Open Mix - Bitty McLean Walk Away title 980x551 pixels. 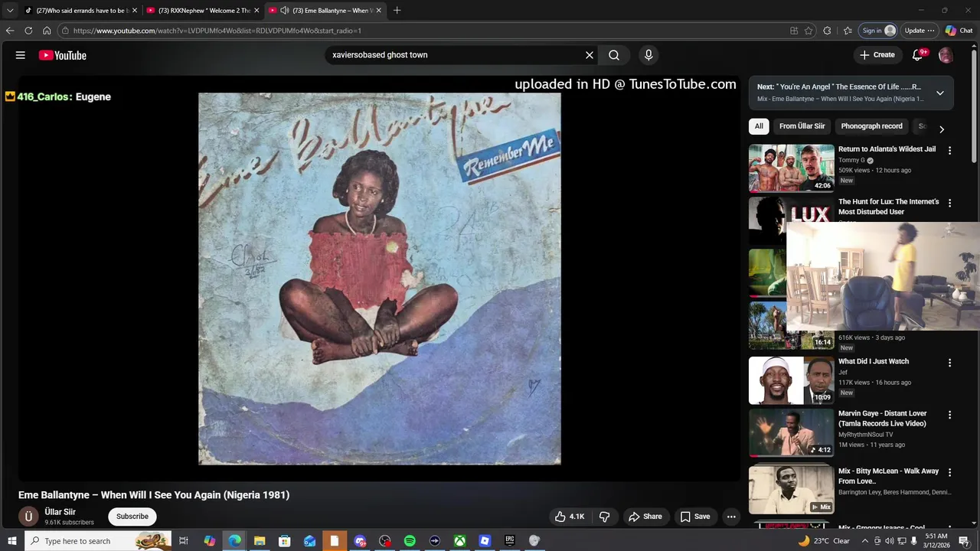pyautogui.click(x=888, y=476)
